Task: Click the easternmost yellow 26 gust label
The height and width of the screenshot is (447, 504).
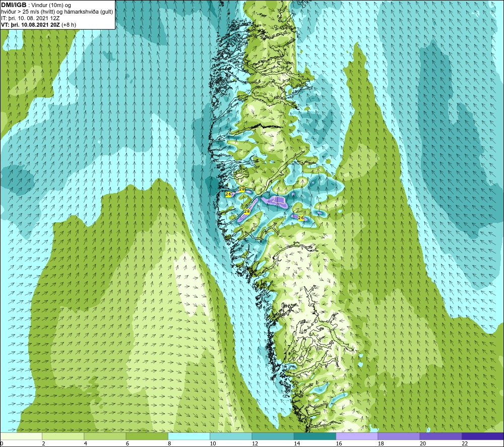Action: pyautogui.click(x=301, y=218)
